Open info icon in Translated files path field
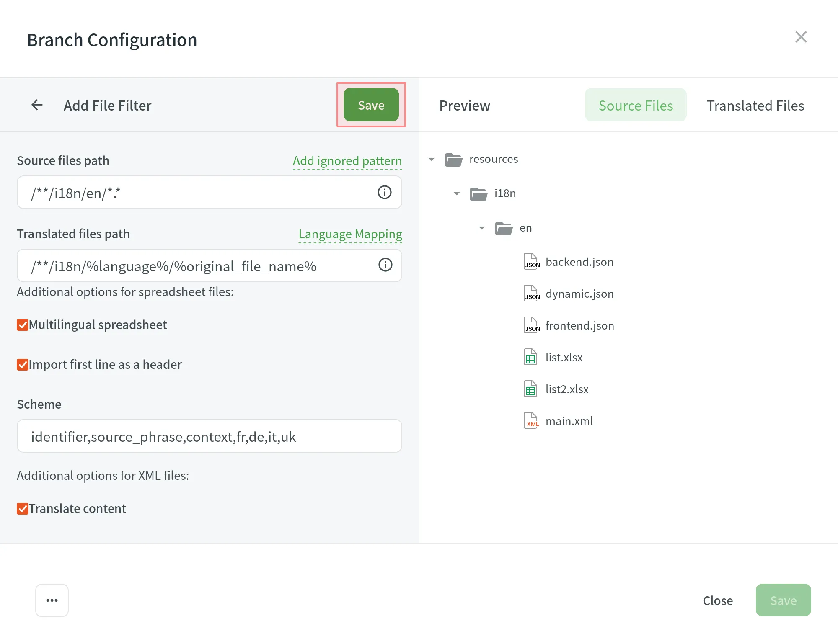This screenshot has width=838, height=644. [x=385, y=265]
